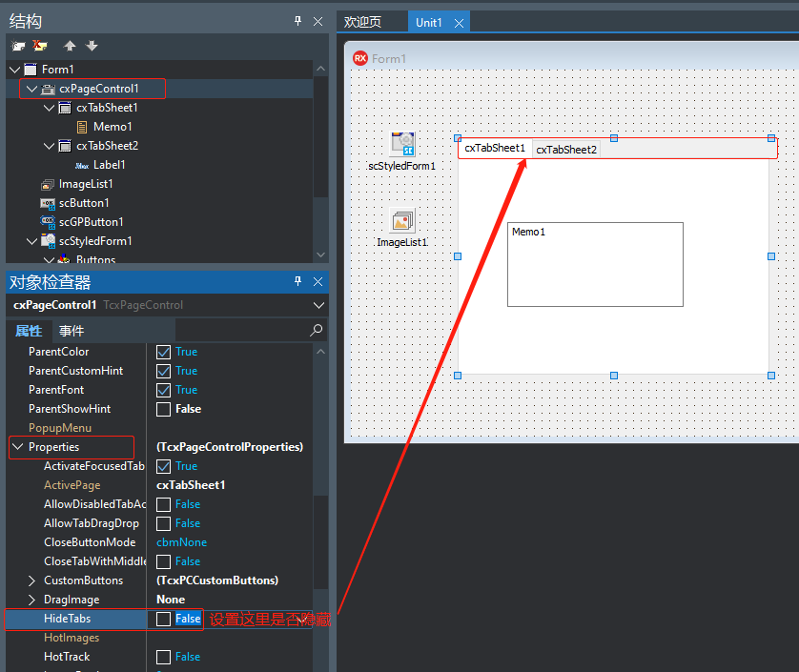Viewport: 799px width, 672px height.
Task: Select the Memo1 control on the form
Action: pos(595,264)
